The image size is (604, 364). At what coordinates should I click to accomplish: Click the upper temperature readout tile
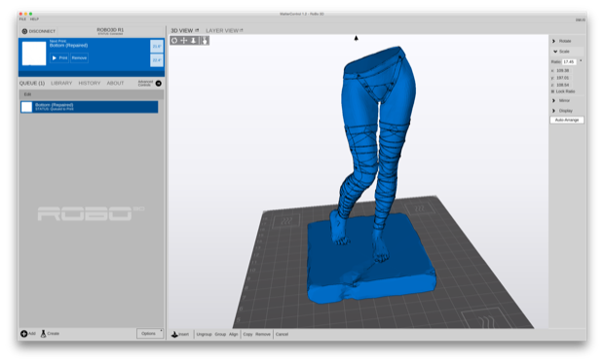point(157,46)
